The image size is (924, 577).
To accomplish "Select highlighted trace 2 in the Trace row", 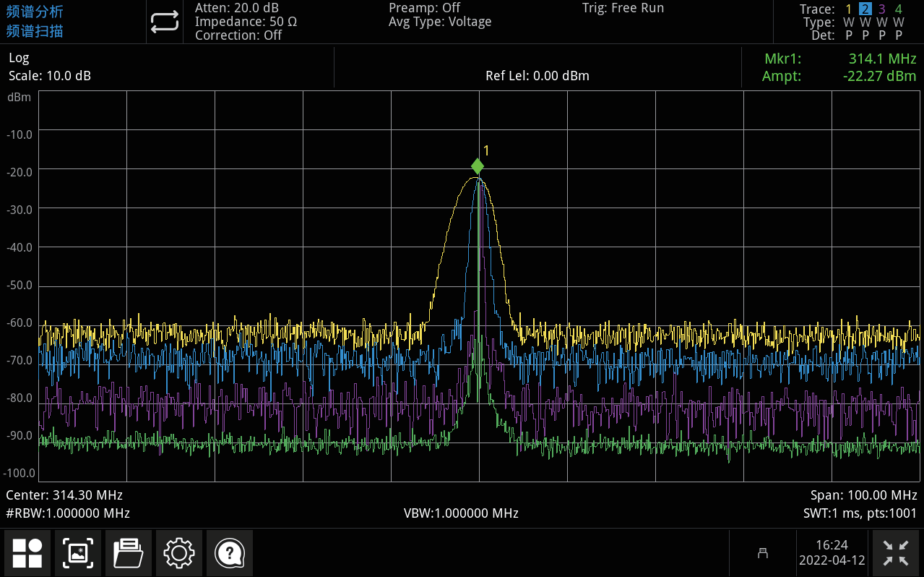I will click(x=865, y=9).
